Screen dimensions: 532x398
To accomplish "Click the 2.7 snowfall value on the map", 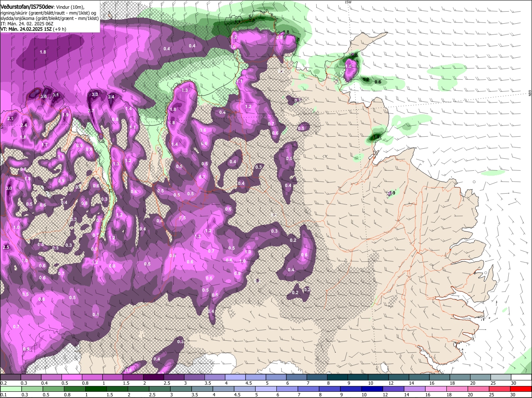I will [x=91, y=111].
